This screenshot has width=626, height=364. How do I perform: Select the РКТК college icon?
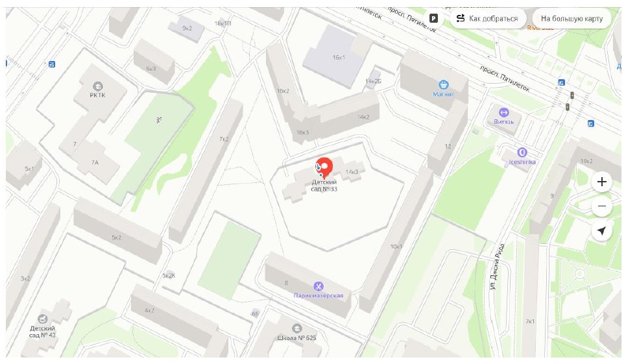pyautogui.click(x=97, y=86)
